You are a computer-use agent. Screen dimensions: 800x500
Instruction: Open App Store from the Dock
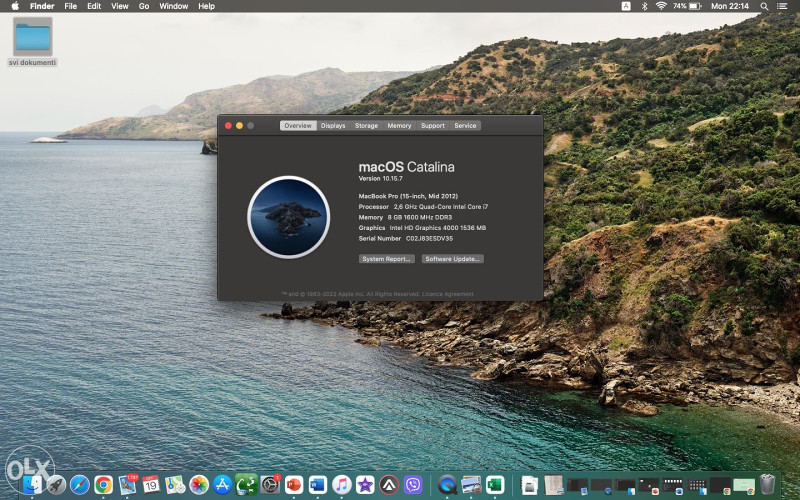(x=222, y=485)
